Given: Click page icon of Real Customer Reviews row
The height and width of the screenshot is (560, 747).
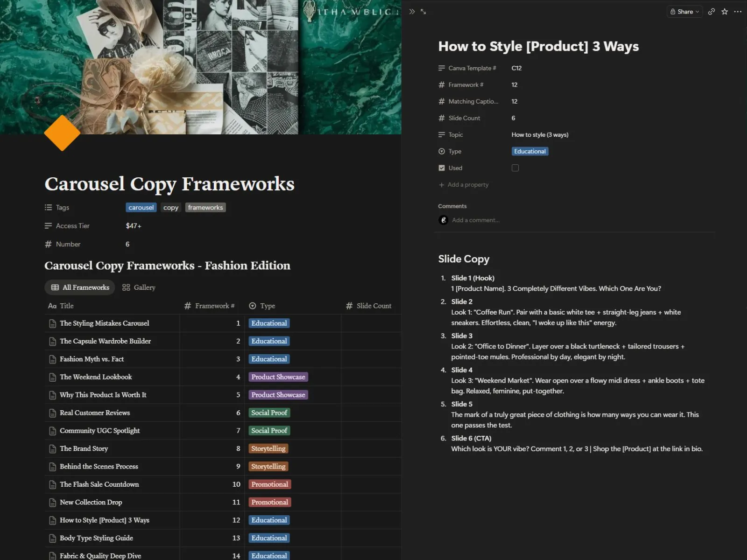Looking at the screenshot, I should tap(53, 413).
